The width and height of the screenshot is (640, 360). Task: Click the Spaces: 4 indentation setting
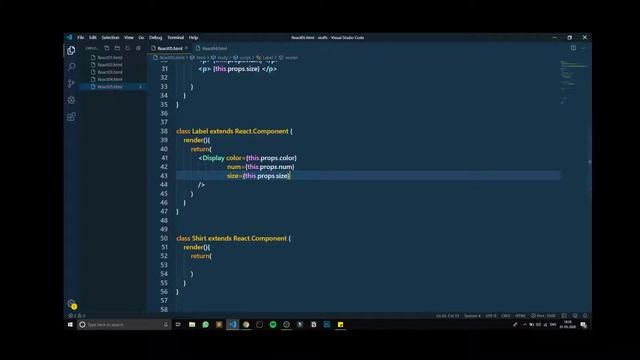(x=472, y=316)
